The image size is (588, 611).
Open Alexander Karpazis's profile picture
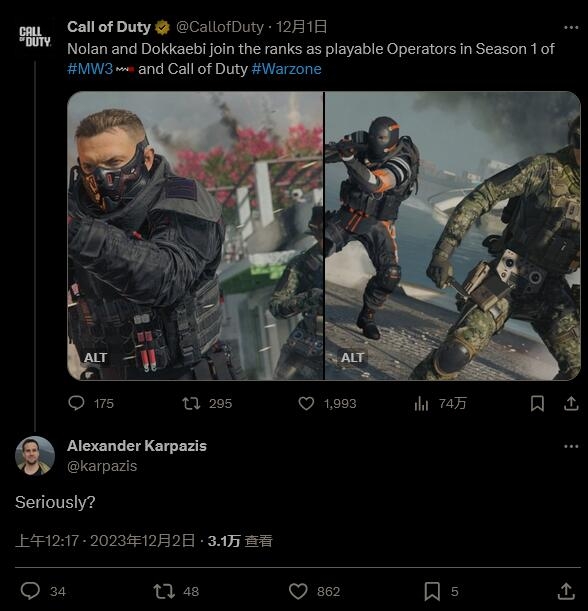click(35, 456)
